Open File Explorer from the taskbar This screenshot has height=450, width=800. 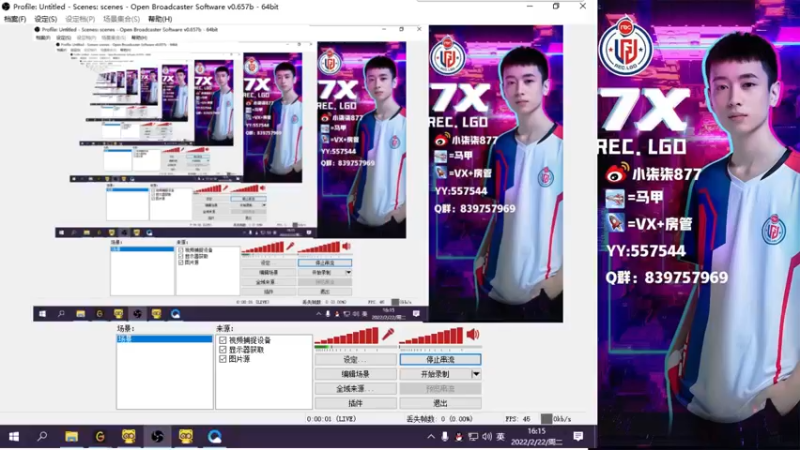[x=71, y=437]
